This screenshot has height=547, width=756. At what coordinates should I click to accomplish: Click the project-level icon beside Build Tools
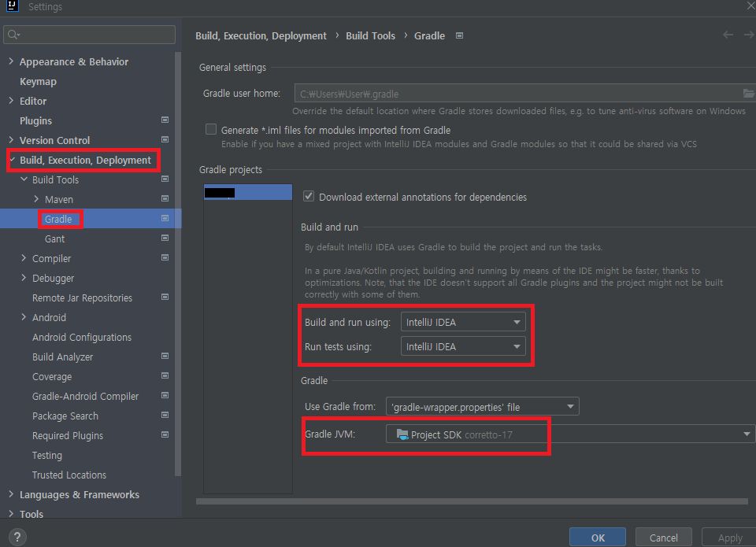(x=165, y=179)
